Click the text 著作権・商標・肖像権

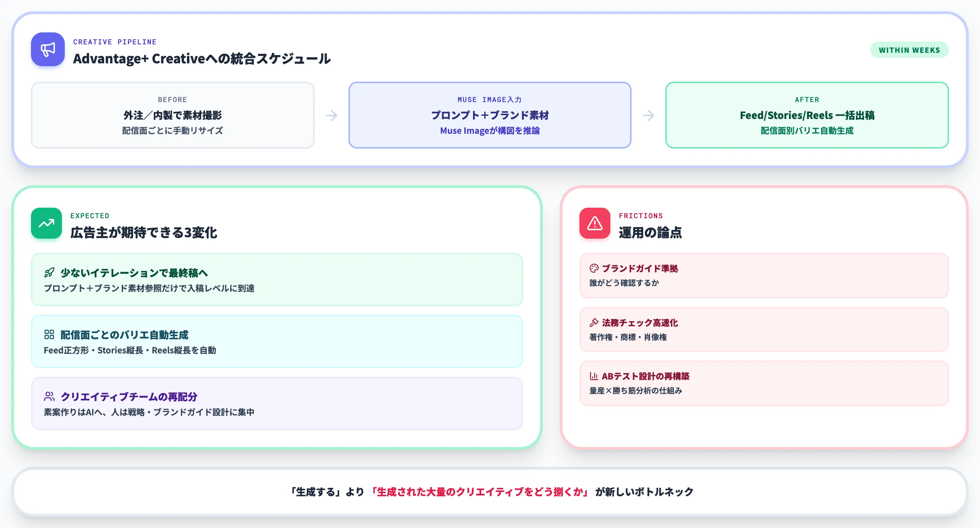pos(628,337)
